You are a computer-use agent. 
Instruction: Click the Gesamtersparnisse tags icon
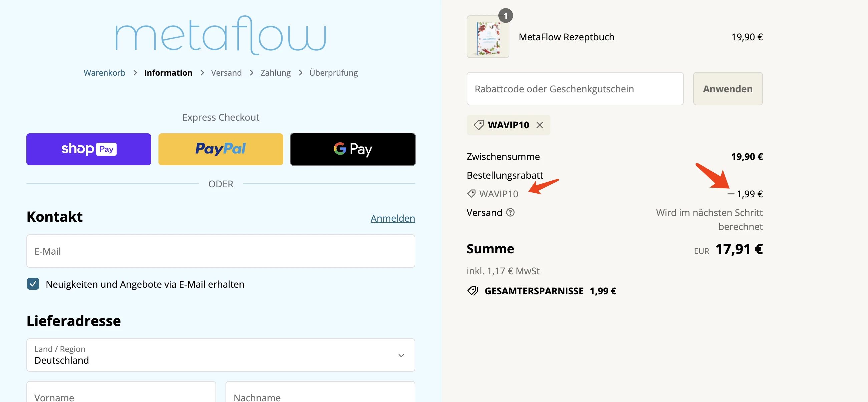click(x=473, y=291)
